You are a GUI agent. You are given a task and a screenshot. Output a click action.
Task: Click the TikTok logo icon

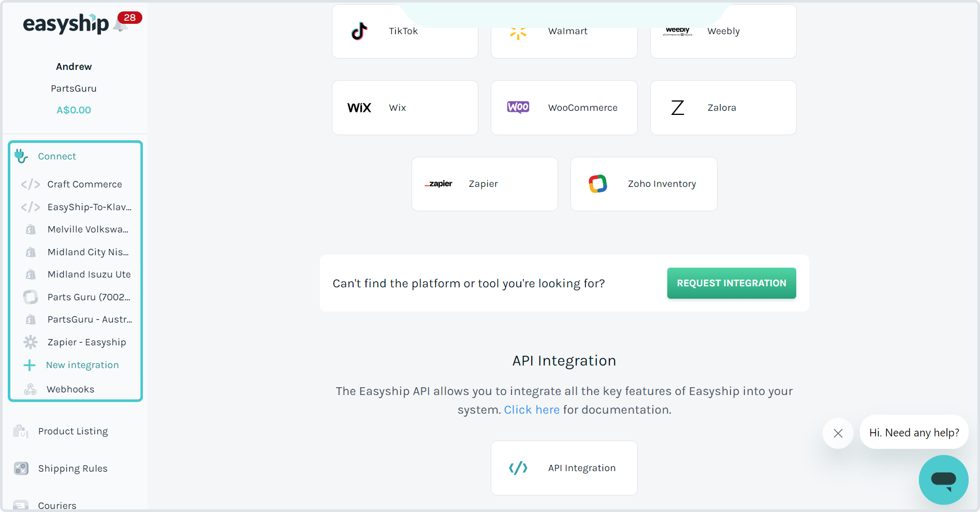359,31
